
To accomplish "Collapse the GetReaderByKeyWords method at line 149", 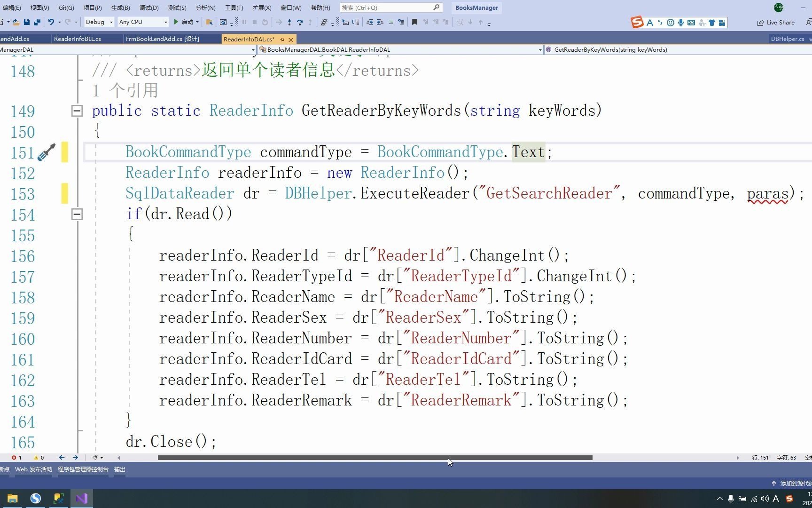I will [x=77, y=111].
